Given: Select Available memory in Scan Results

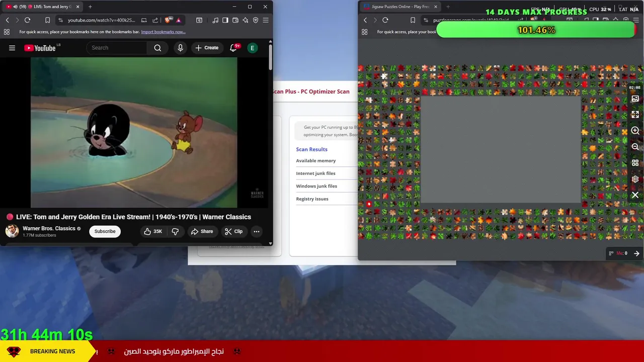Looking at the screenshot, I should click(316, 161).
